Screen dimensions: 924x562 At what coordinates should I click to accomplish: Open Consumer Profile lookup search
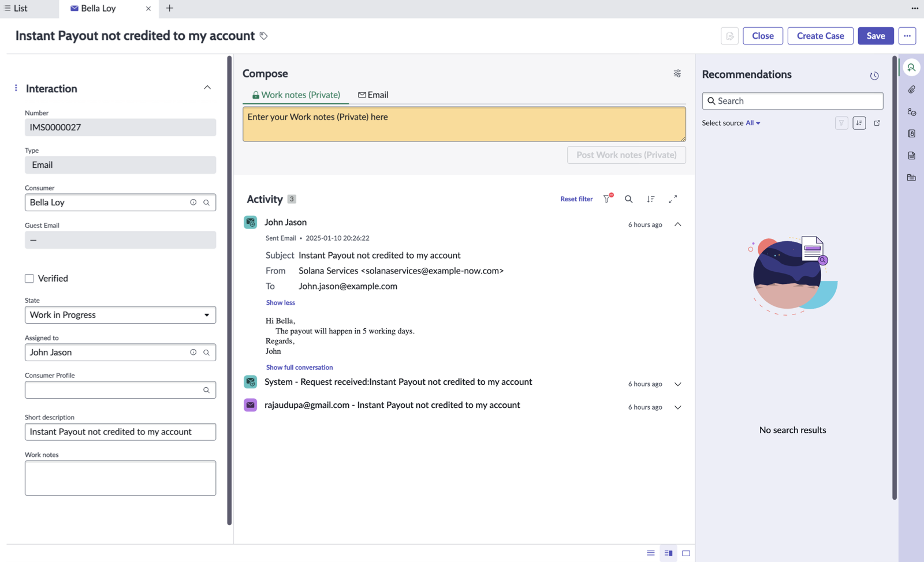tap(206, 390)
